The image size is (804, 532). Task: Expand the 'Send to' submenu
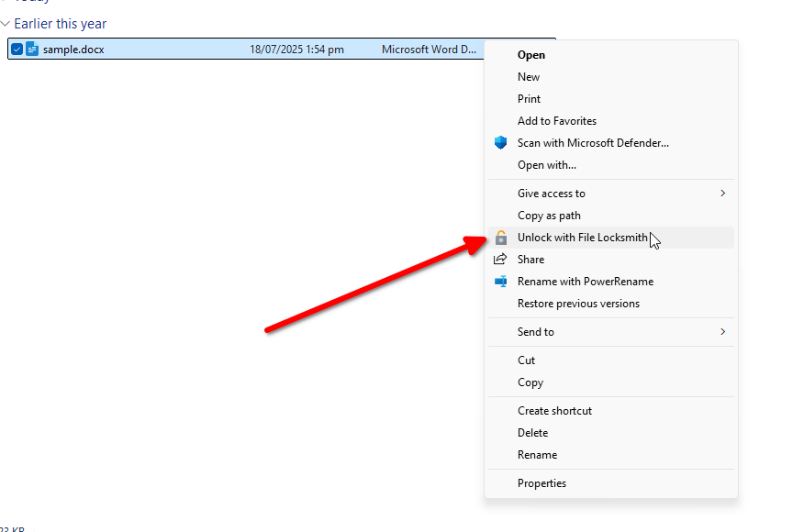(x=537, y=331)
